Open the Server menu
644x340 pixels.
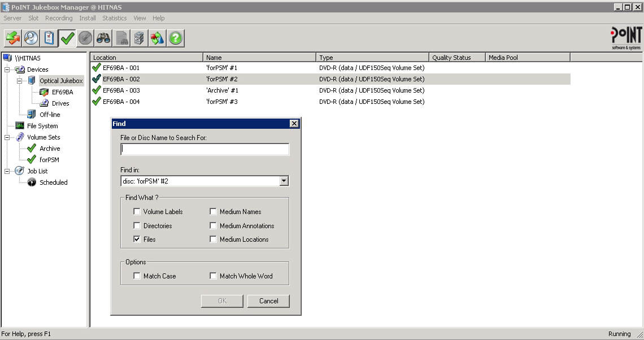click(12, 18)
